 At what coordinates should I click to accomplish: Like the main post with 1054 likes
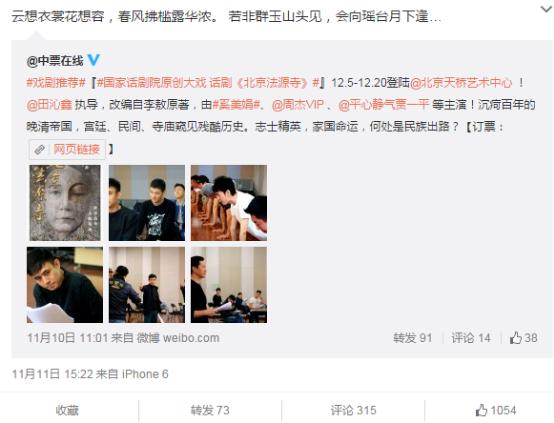pos(496,410)
